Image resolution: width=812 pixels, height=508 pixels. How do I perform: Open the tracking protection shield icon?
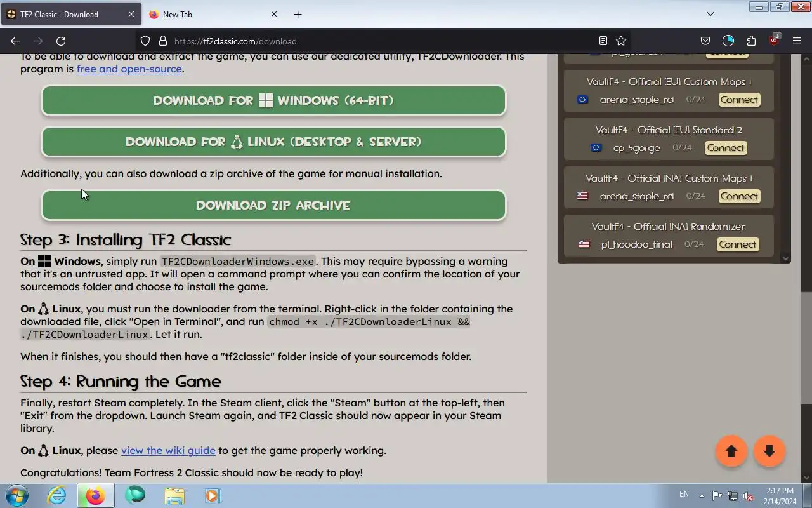pyautogui.click(x=145, y=41)
